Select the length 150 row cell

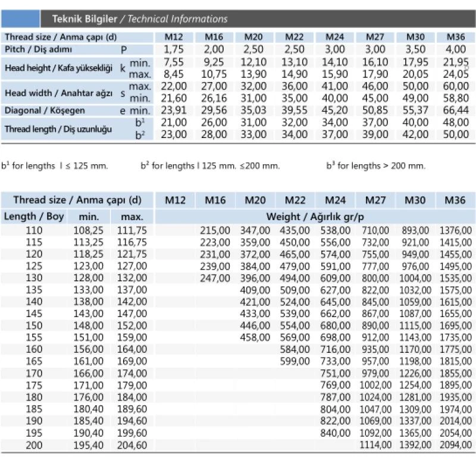[x=34, y=325]
